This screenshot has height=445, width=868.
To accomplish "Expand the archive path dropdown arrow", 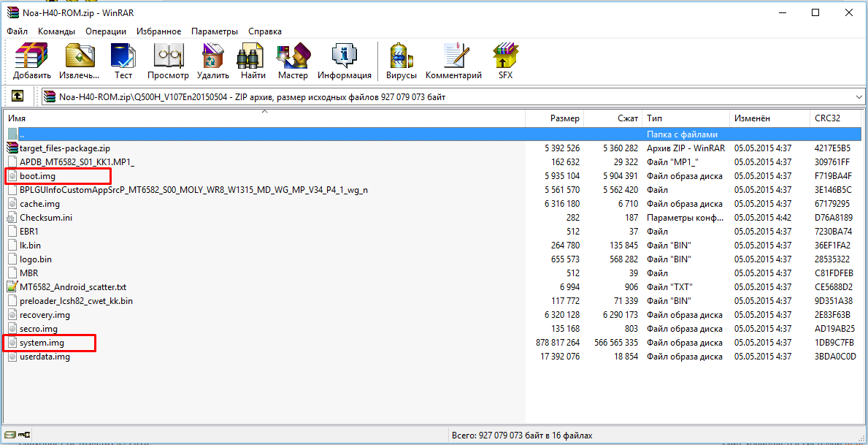I will coord(859,97).
